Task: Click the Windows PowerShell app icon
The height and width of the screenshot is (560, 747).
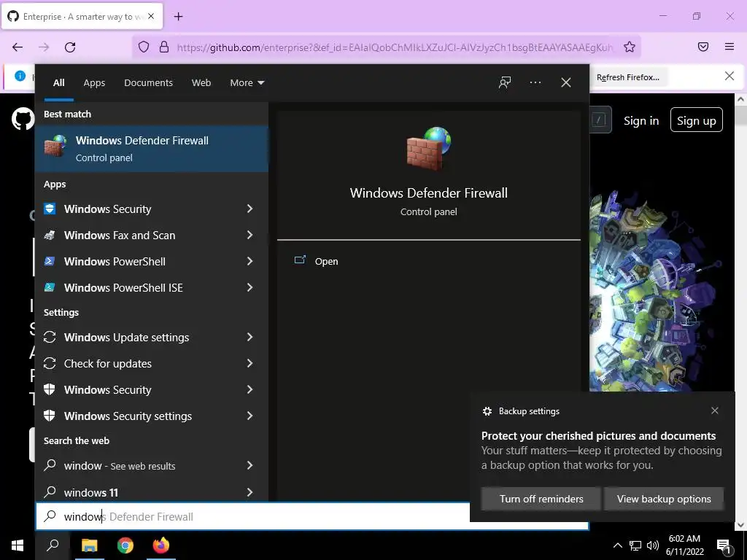Action: (x=50, y=261)
